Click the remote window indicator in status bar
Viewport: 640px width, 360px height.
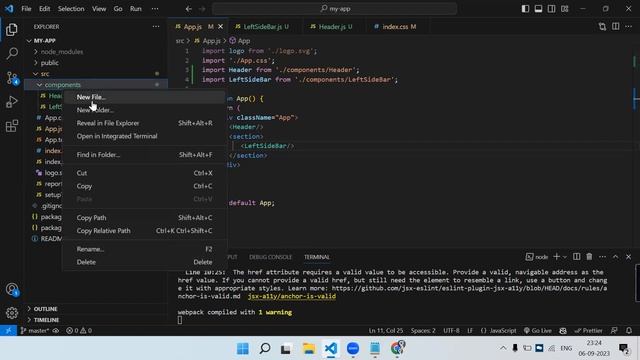click(x=8, y=331)
